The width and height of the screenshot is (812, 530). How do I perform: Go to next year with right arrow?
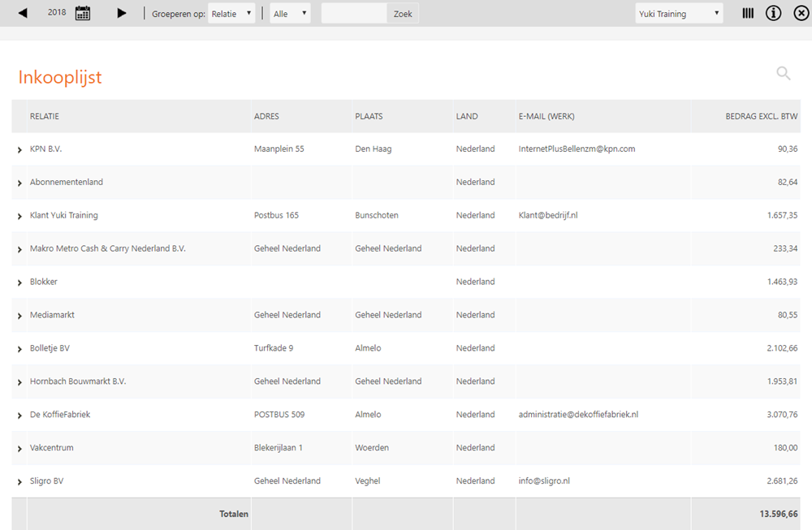point(122,13)
